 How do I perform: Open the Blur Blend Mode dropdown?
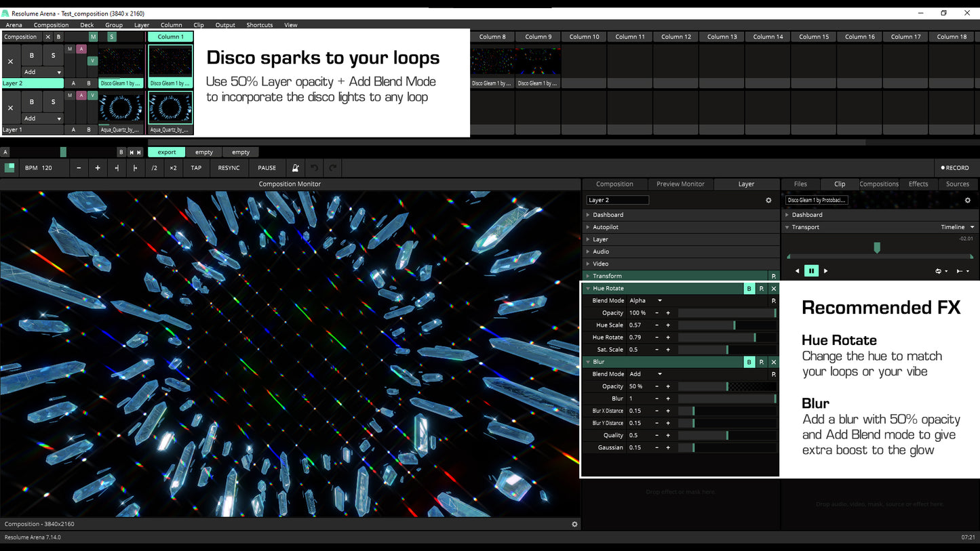click(x=646, y=374)
